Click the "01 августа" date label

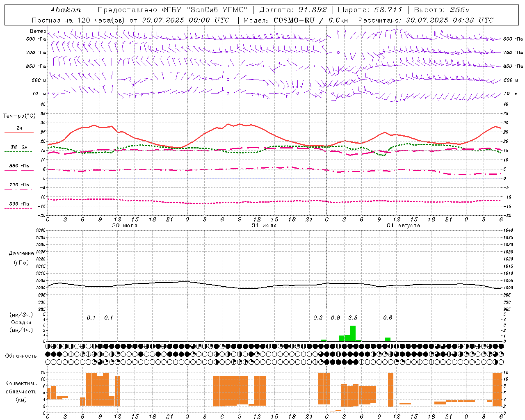coord(404,226)
